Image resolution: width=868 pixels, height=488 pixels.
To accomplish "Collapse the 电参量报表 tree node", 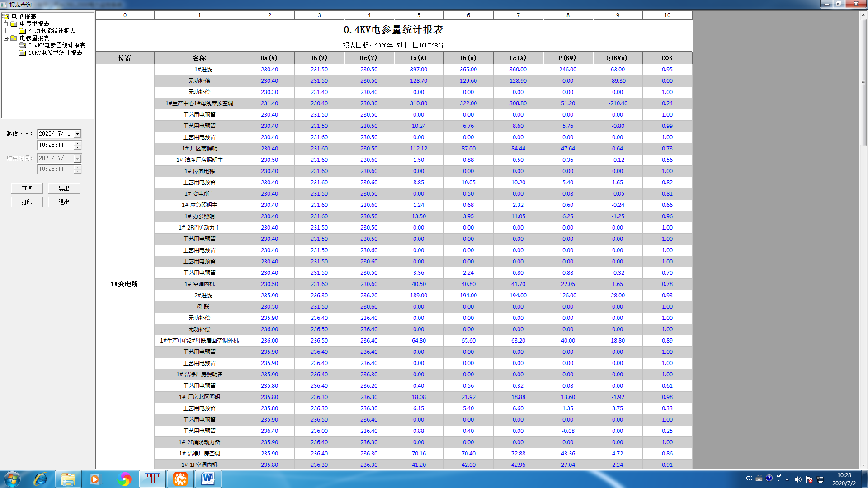I will click(x=5, y=39).
